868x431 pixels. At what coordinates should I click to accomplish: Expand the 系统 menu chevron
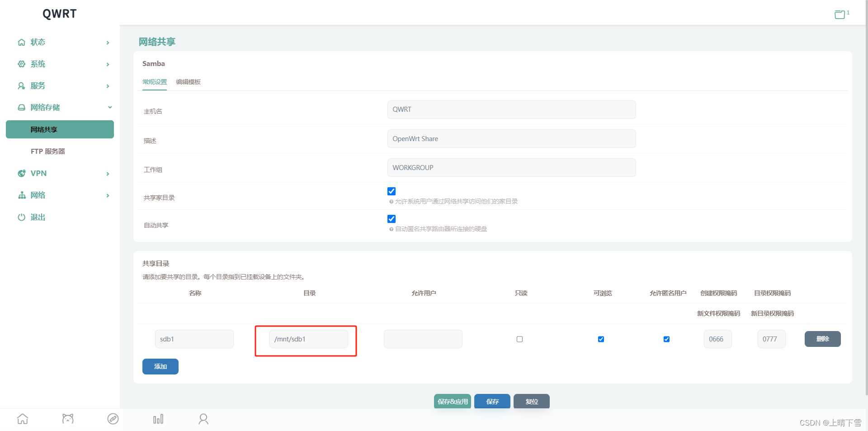tap(108, 64)
